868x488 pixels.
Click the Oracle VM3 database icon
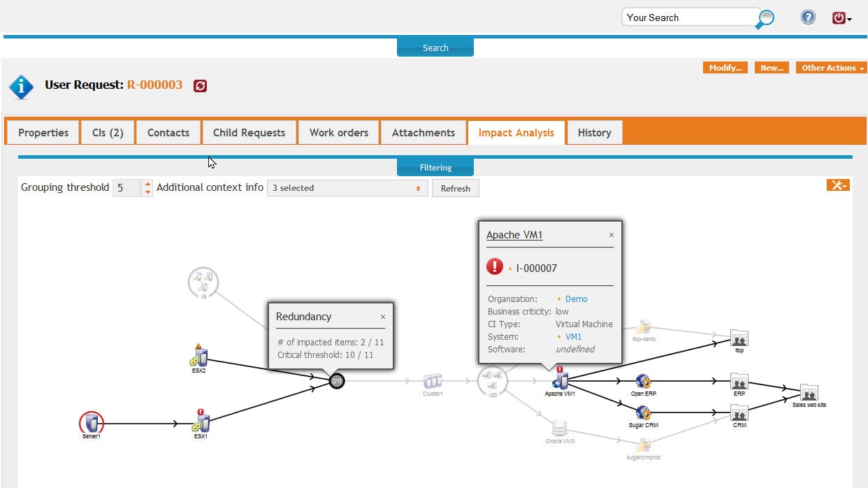click(558, 430)
